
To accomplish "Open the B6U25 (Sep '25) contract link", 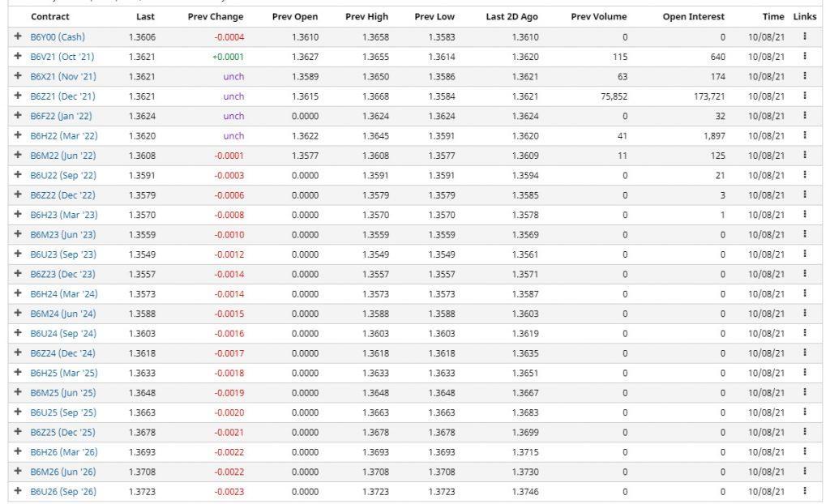I will pos(63,412).
